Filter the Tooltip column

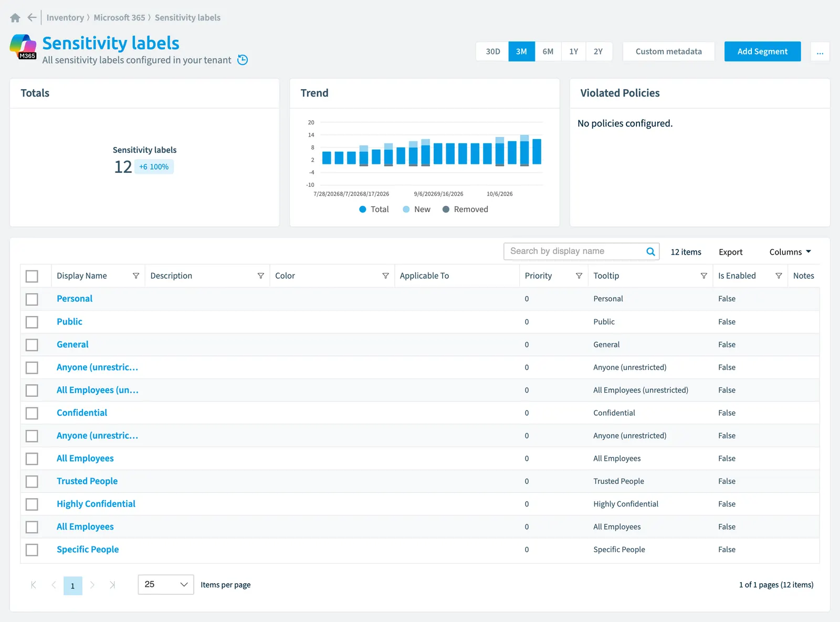coord(704,276)
